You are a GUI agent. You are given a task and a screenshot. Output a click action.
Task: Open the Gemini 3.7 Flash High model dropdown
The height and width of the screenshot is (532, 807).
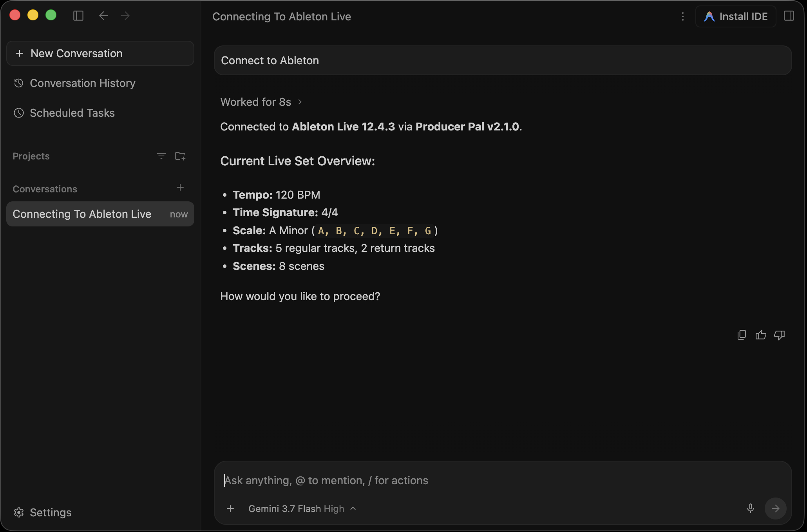point(302,508)
